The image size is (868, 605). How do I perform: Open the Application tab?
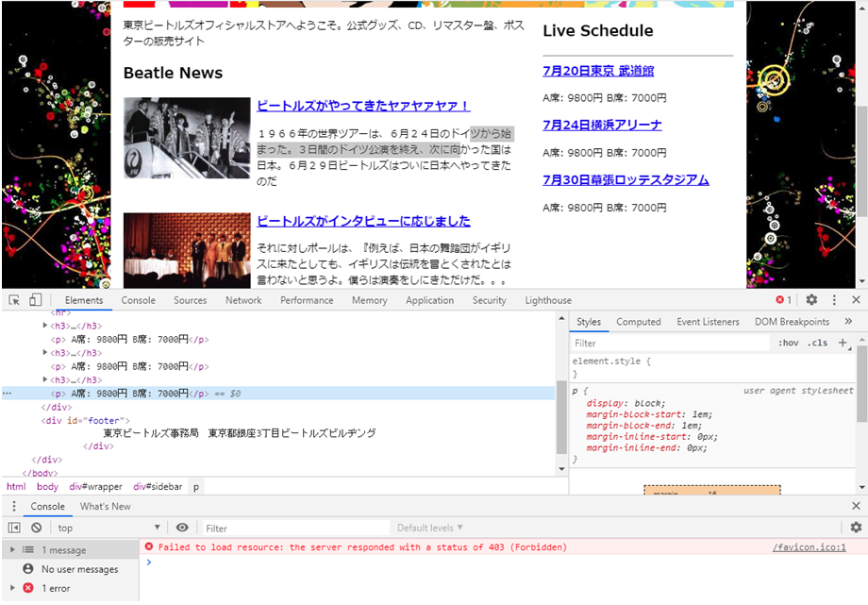(429, 300)
